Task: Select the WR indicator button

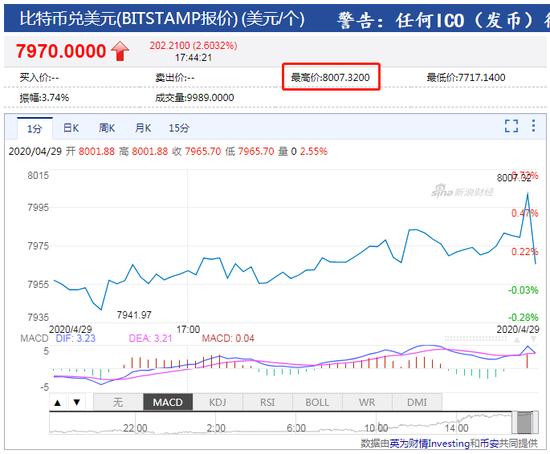Action: (x=367, y=402)
